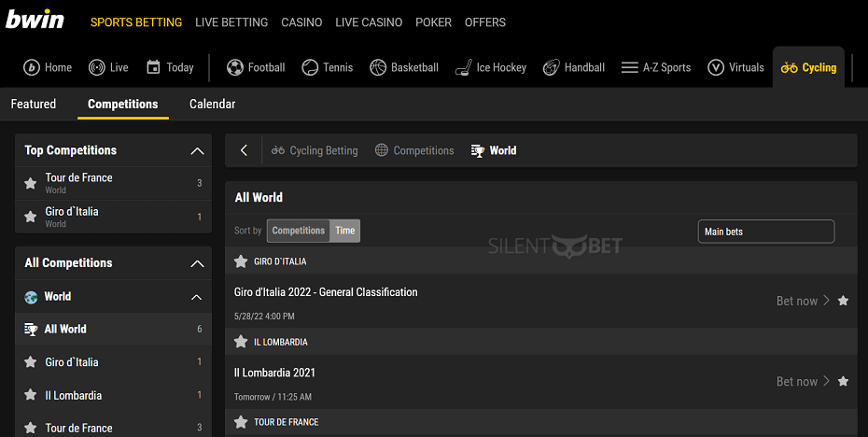Select All World row in sidebar
Screen dimensions: 868x437
coord(114,329)
